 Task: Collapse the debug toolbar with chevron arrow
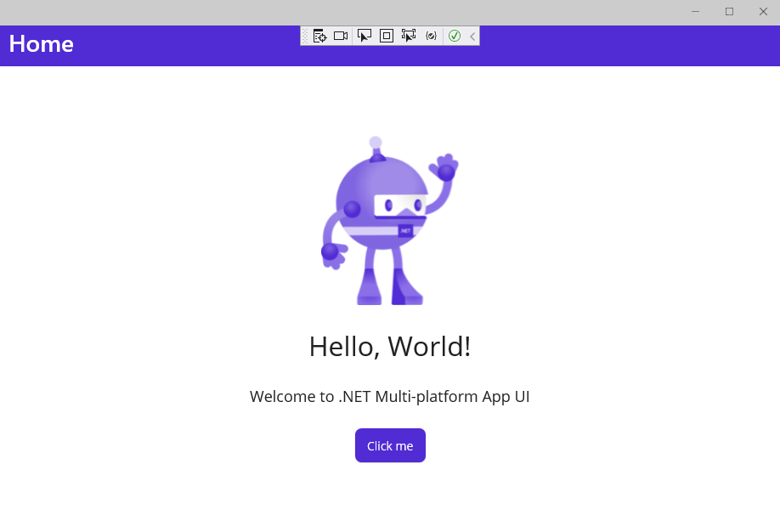point(472,36)
